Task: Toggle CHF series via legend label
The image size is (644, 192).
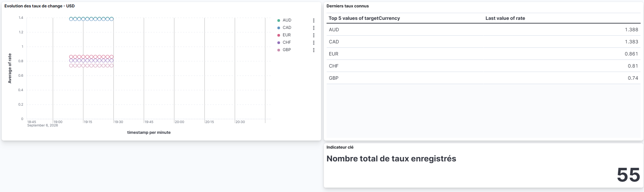Action: coord(287,42)
